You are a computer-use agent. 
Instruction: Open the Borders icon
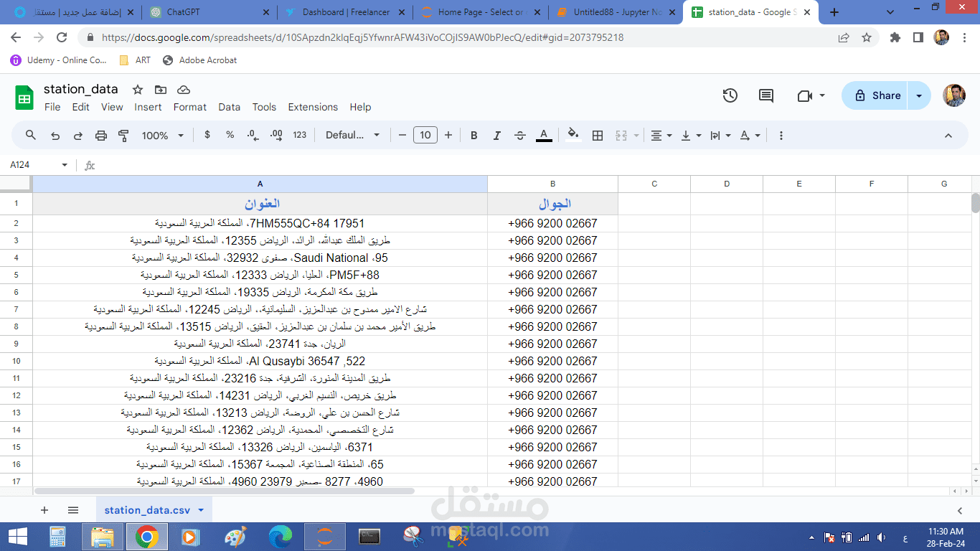[597, 135]
